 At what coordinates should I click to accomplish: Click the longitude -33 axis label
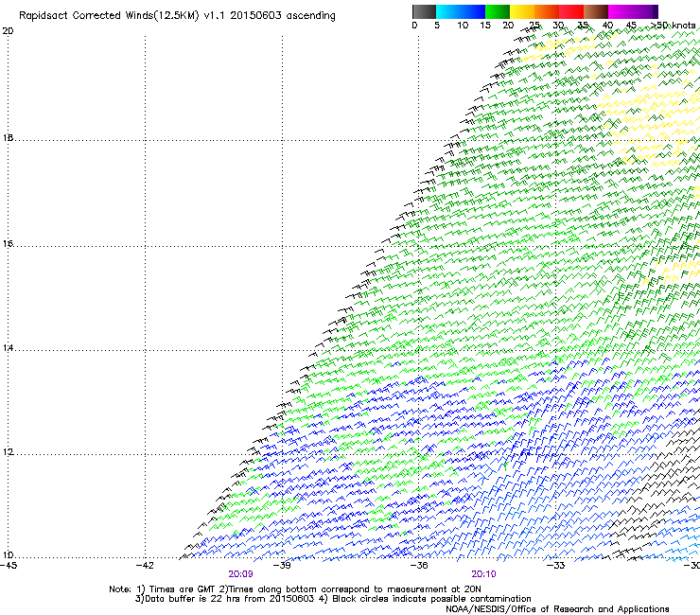point(556,566)
